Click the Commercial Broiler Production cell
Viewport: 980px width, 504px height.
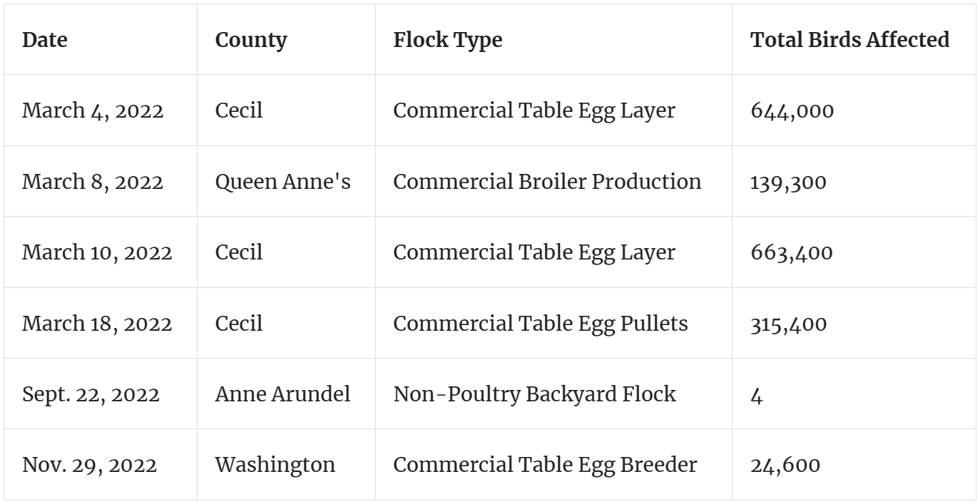[547, 182]
